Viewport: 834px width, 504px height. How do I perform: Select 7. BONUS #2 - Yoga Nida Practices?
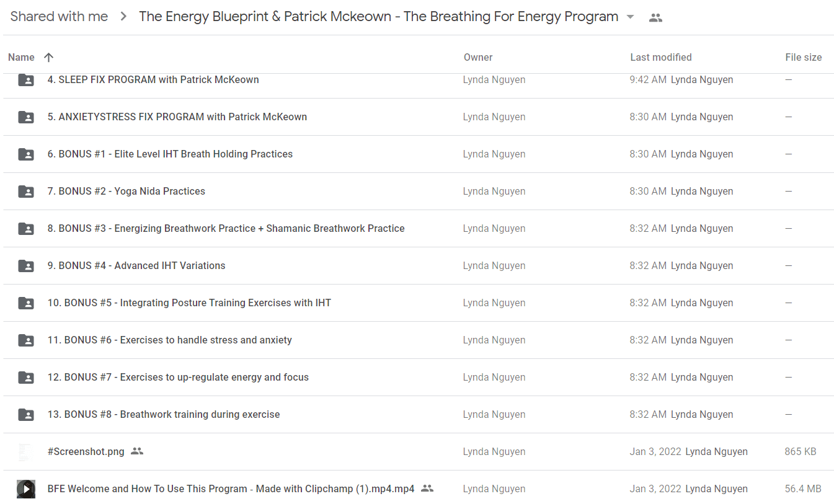pos(126,191)
